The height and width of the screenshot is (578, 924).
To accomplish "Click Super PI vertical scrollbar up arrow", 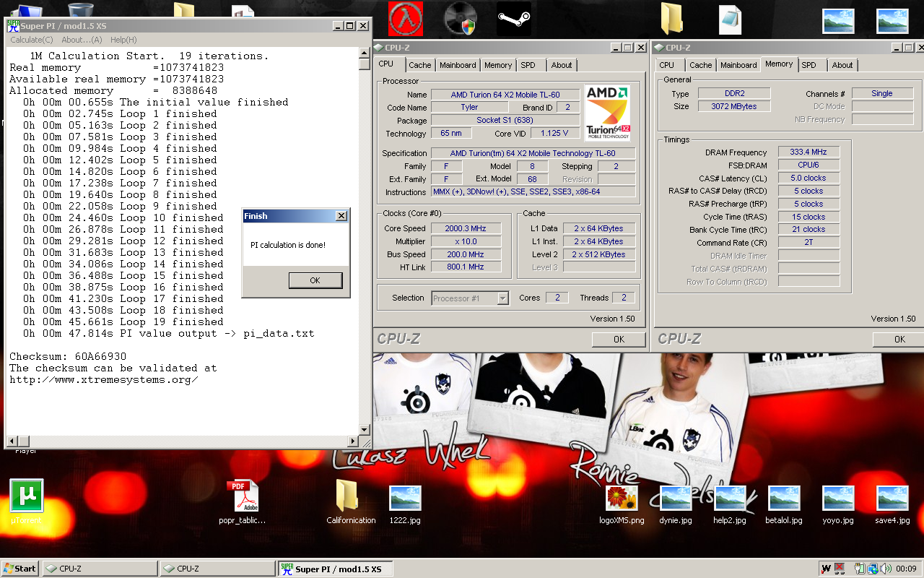I will 365,53.
